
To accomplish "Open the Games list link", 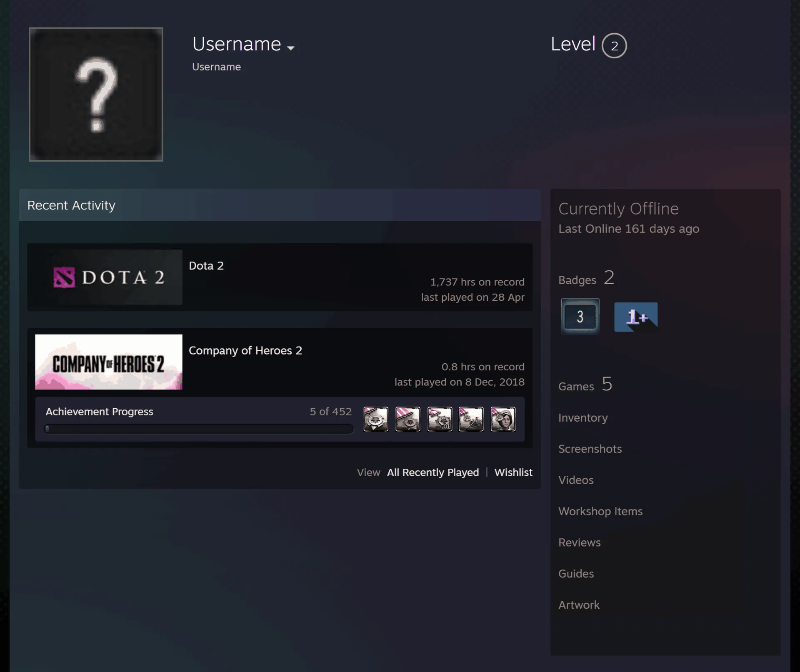I will pos(576,387).
